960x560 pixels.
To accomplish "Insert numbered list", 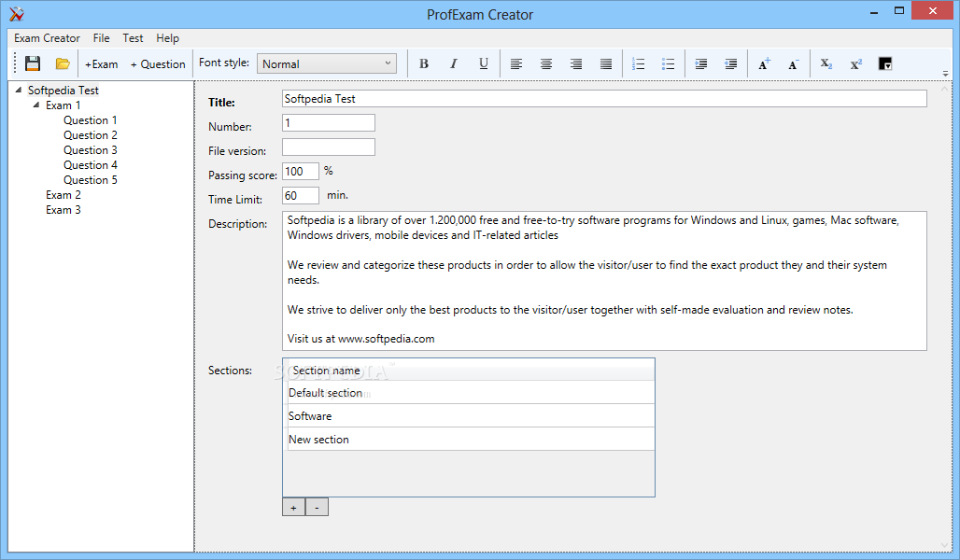I will click(638, 63).
